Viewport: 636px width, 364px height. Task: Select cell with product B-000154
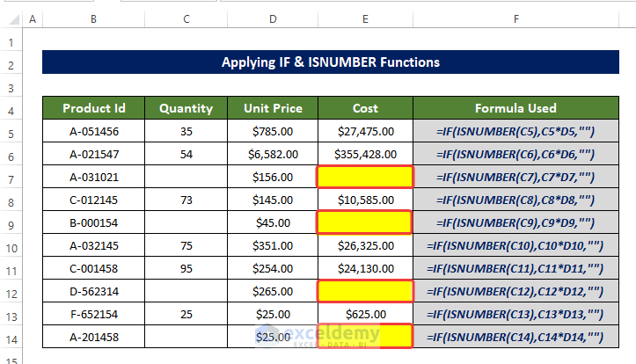coord(94,222)
